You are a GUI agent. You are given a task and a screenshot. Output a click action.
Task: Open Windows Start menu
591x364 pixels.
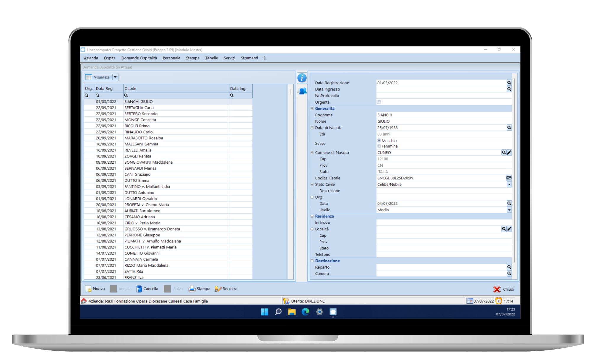[x=265, y=312]
